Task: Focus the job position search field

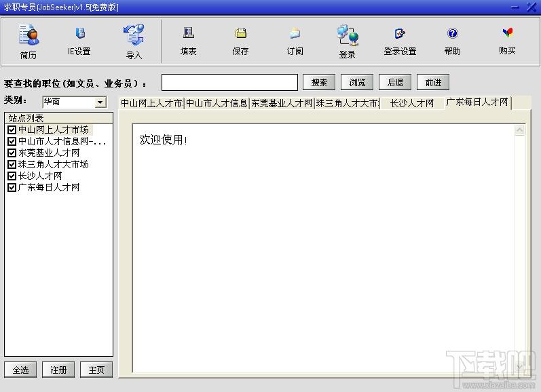Action: 230,82
